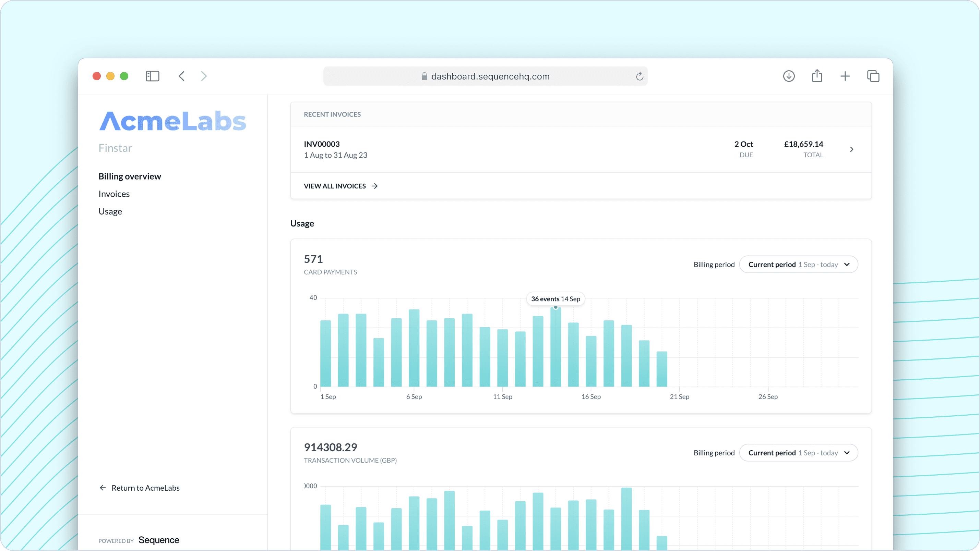Click the Sequence powered-by logo
Image resolution: width=980 pixels, height=551 pixels.
[159, 540]
